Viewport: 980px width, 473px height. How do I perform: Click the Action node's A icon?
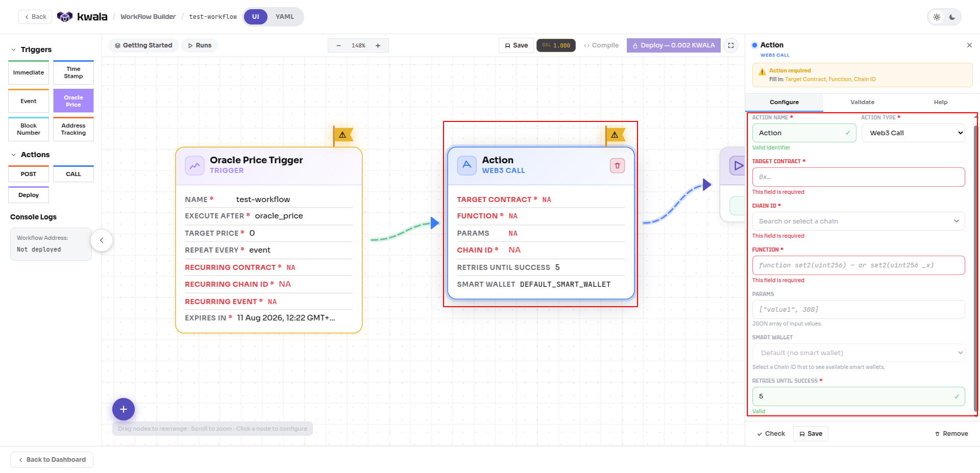tap(467, 165)
